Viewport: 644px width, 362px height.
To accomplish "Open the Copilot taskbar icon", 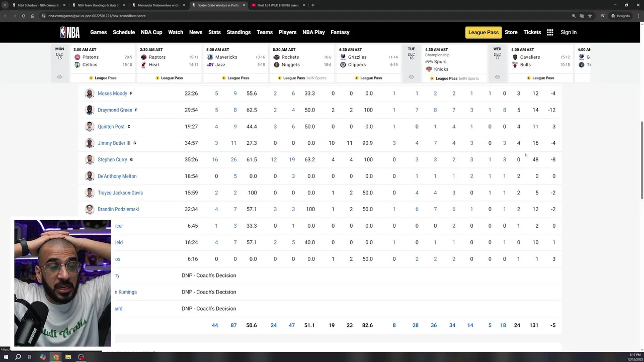I will tap(43, 357).
